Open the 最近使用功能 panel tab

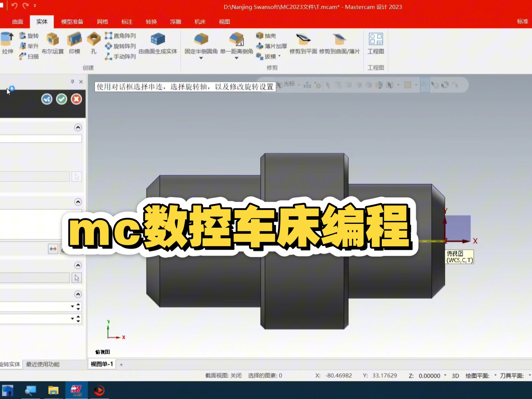pos(43,364)
